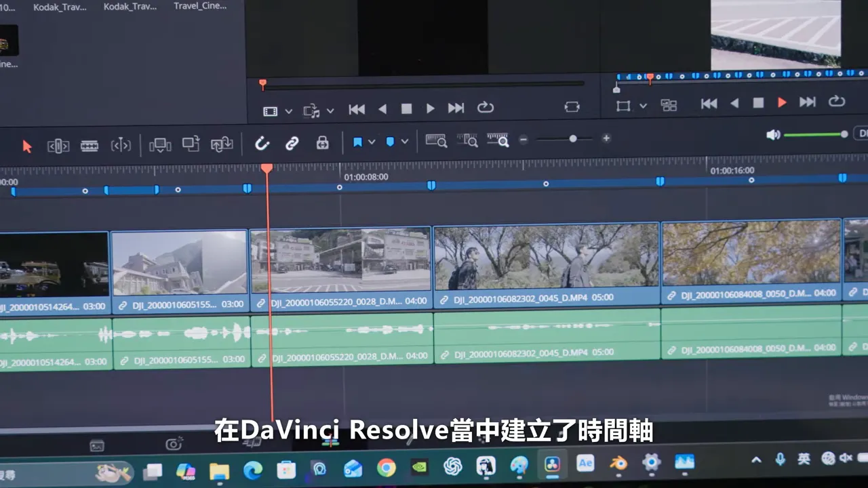Go to first frame in timeline viewer
Screen dimensions: 868x488
point(709,104)
